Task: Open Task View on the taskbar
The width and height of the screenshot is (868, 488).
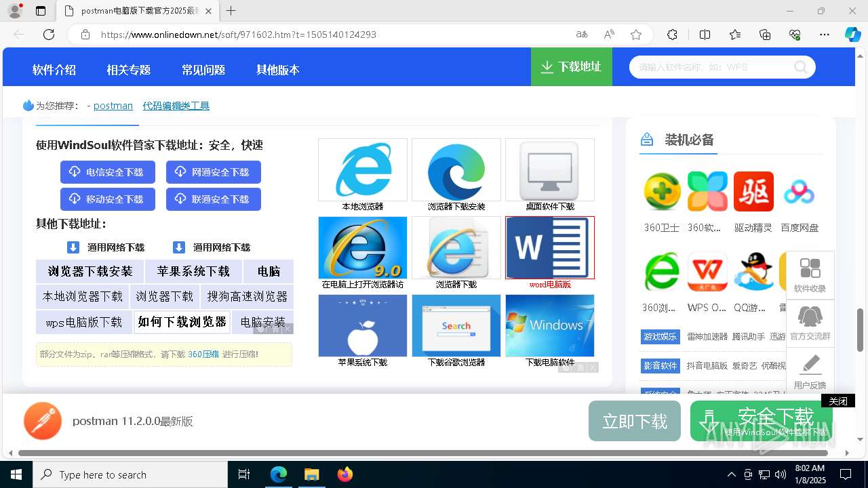Action: (x=244, y=474)
